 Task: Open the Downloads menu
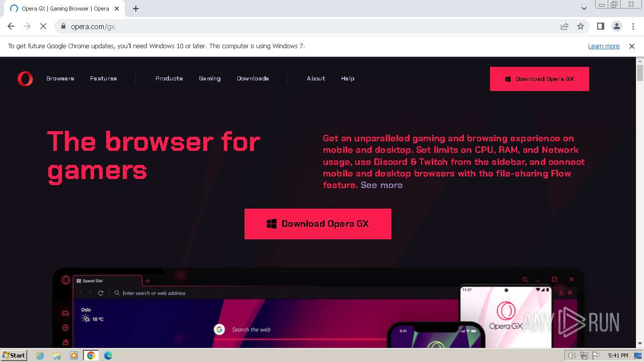[x=253, y=78]
